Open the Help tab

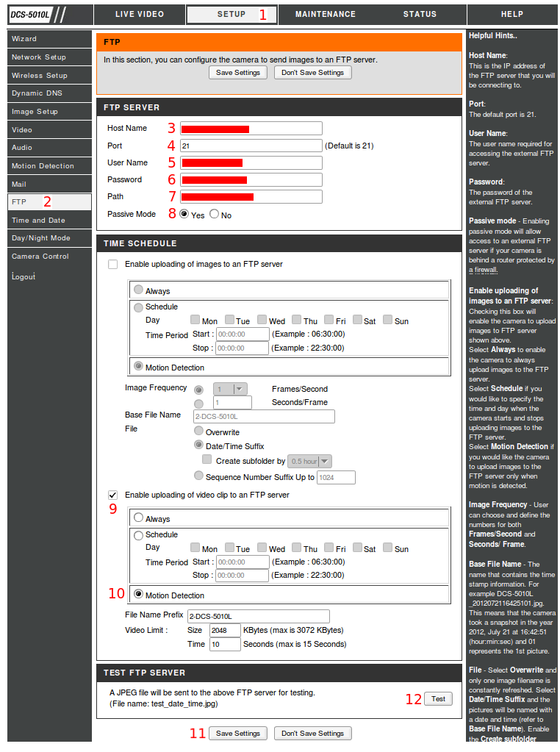click(512, 15)
